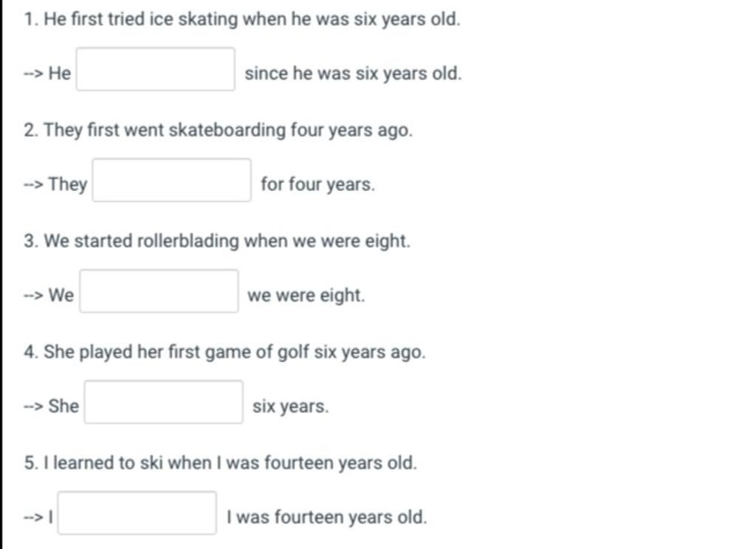Click sentence 5 about learning to ski
756x549 pixels.
tap(220, 463)
